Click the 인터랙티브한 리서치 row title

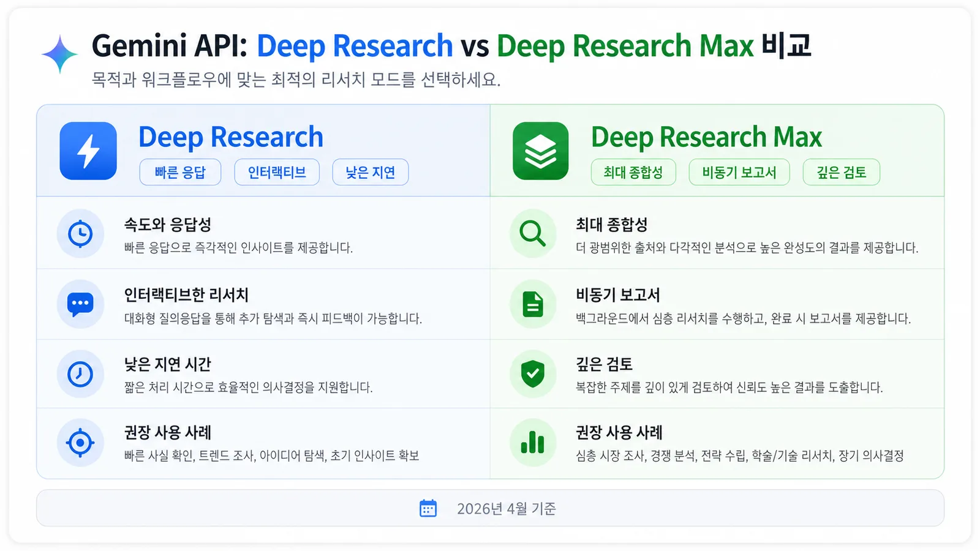(x=186, y=295)
